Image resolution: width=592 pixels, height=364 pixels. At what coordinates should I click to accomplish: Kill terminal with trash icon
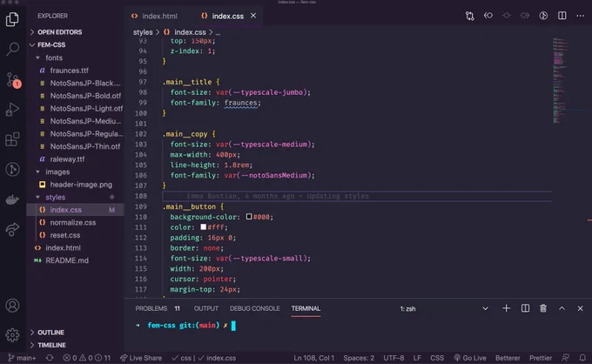pos(543,308)
